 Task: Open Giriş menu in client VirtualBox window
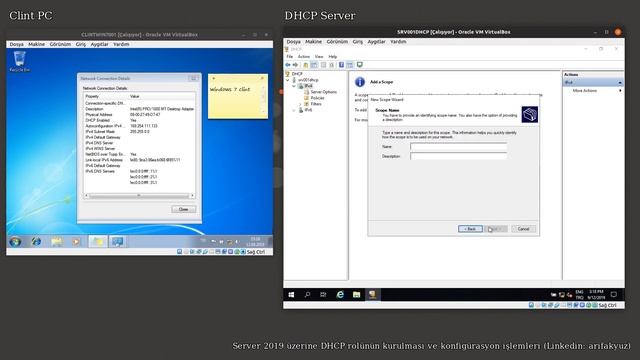coord(81,44)
